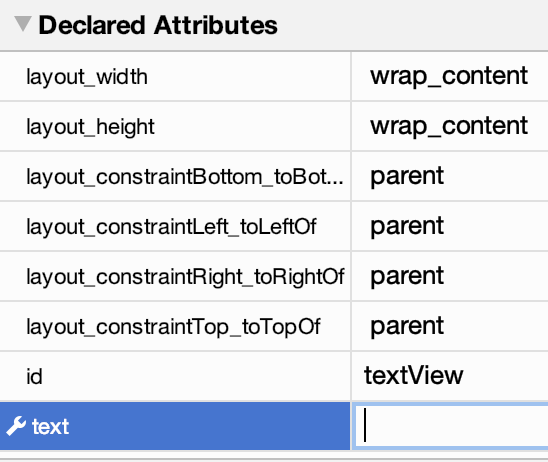
Task: Select layout_constraintRight_toRightOf attribute name
Action: [x=185, y=276]
